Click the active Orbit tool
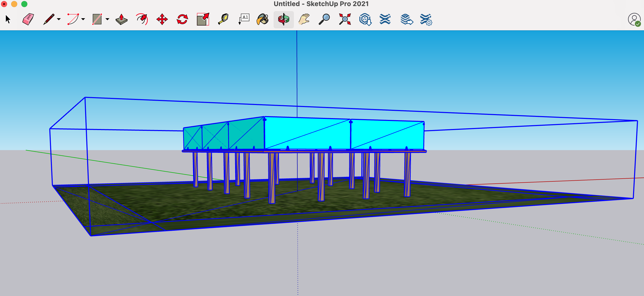The image size is (644, 296). pos(284,19)
